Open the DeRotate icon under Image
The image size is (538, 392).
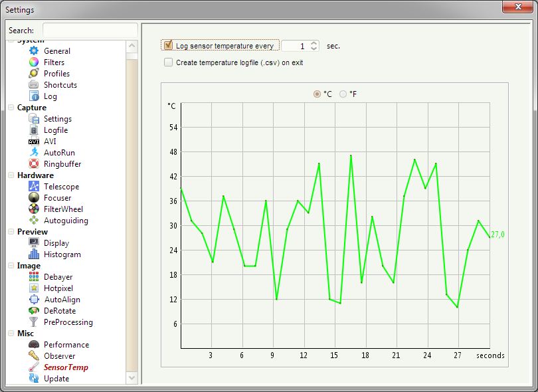click(34, 311)
